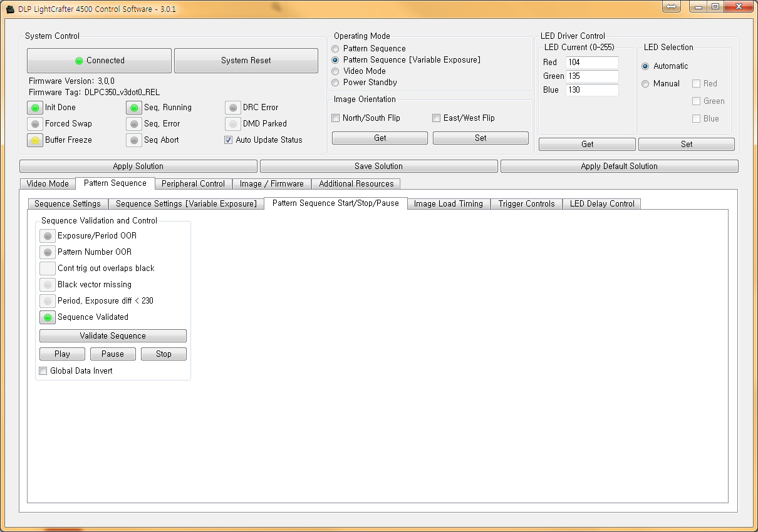Click Firmware Tag DLPC350_v3dot0_REL text
The width and height of the screenshot is (758, 532).
[94, 93]
